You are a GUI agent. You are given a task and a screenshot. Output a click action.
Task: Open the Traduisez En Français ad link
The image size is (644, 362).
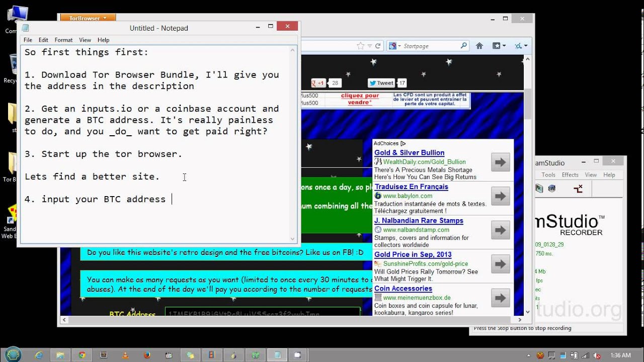coord(411,187)
